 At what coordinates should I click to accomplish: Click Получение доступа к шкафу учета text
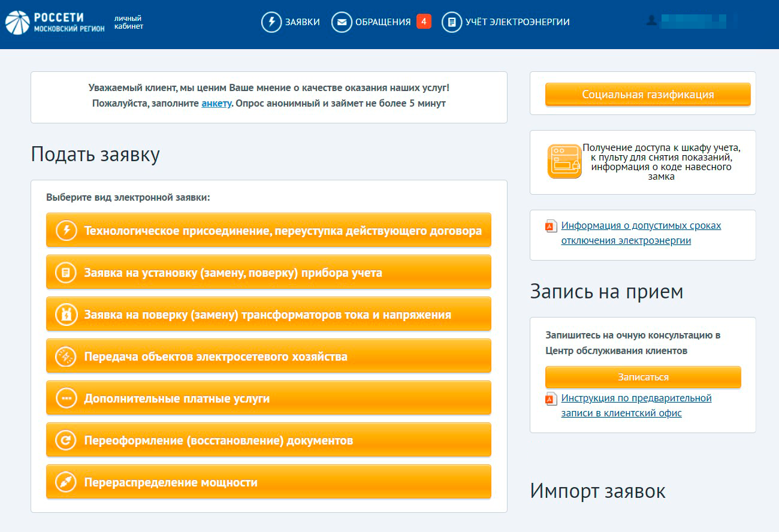click(662, 162)
